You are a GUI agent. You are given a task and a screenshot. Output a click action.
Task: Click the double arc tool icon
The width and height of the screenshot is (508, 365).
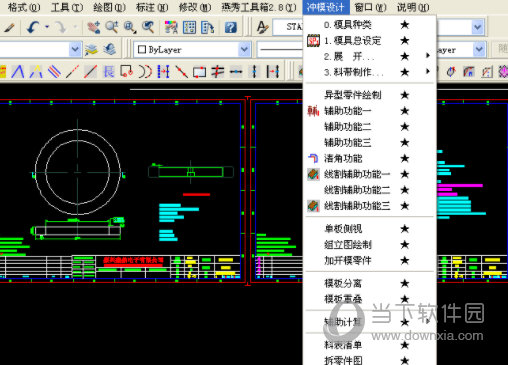pyautogui.click(x=145, y=71)
